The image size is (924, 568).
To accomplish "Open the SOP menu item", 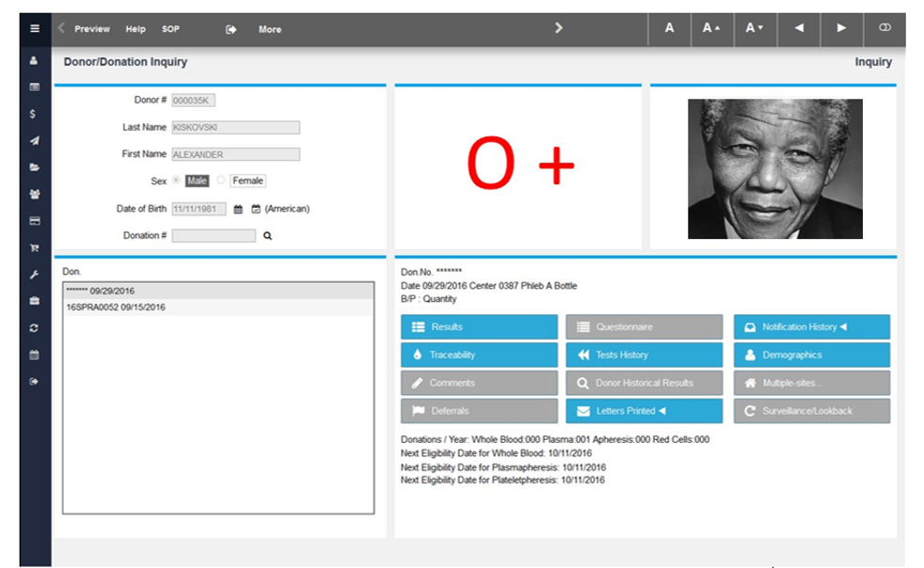I will pos(170,29).
